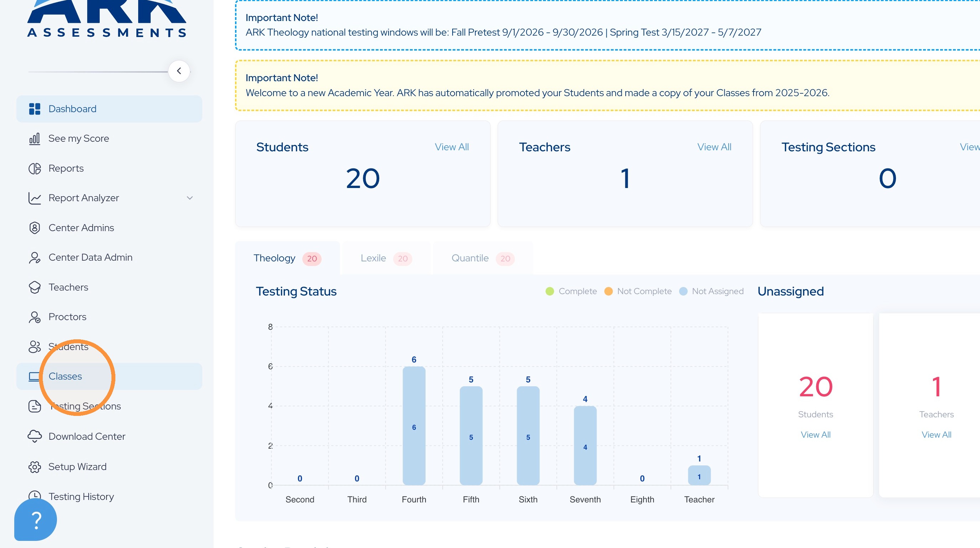Collapse the sidebar with the arrow button

coord(179,71)
